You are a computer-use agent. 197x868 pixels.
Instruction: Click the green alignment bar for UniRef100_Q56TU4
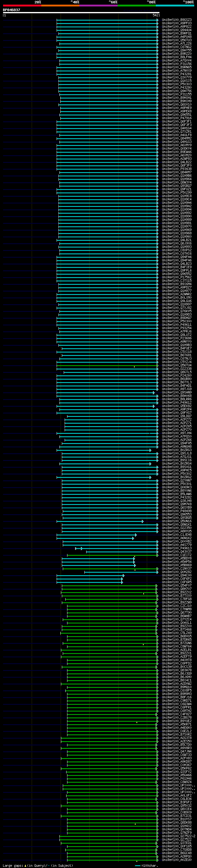click(x=107, y=365)
